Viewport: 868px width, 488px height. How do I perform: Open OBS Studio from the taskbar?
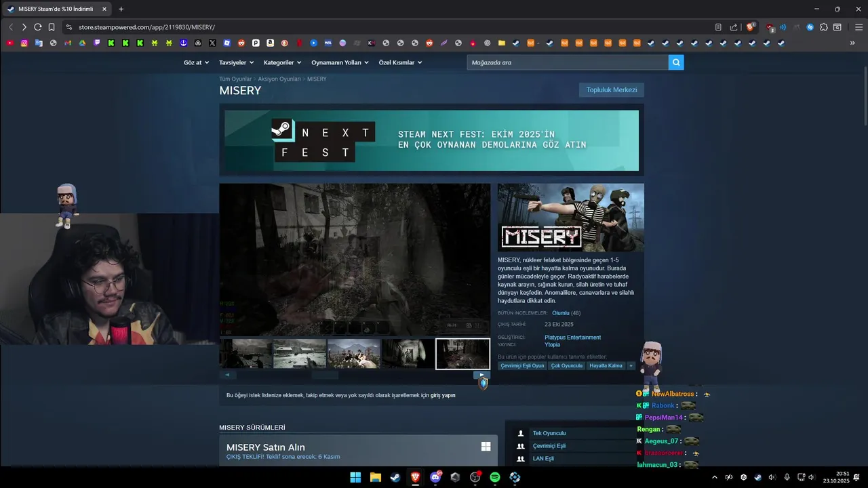475,477
